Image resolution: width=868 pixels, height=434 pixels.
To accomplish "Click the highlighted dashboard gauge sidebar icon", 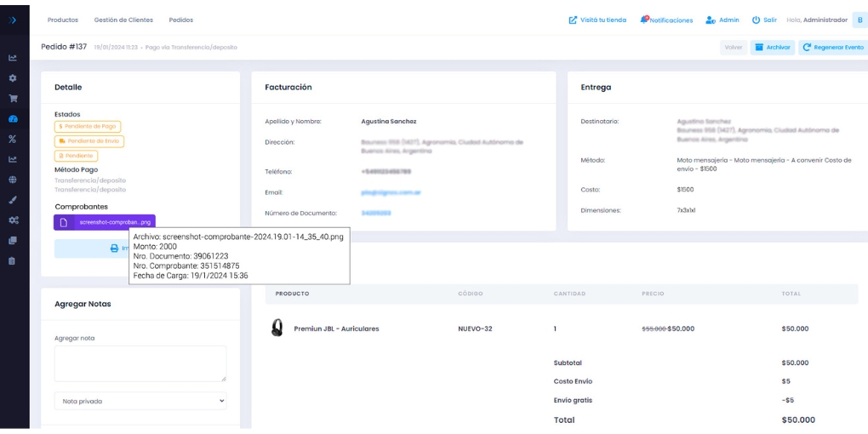I will tap(13, 119).
